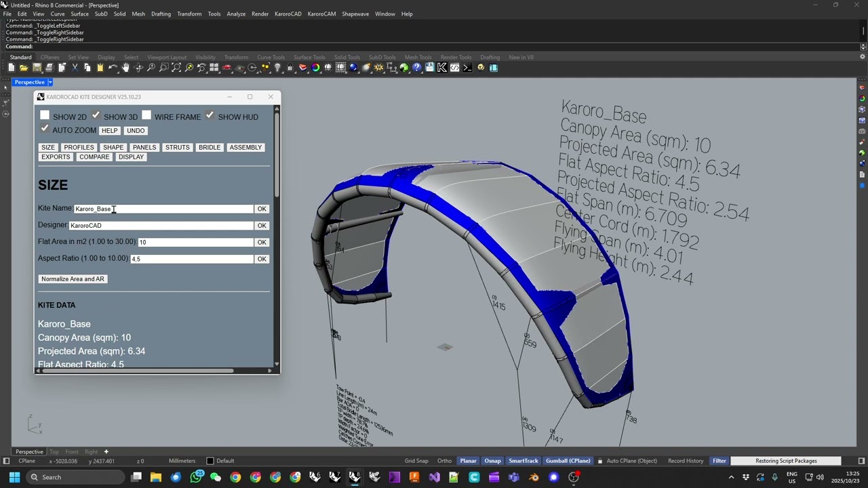The image size is (868, 488).
Task: Open the PROFILES section in Kite Designer
Action: coord(79,147)
